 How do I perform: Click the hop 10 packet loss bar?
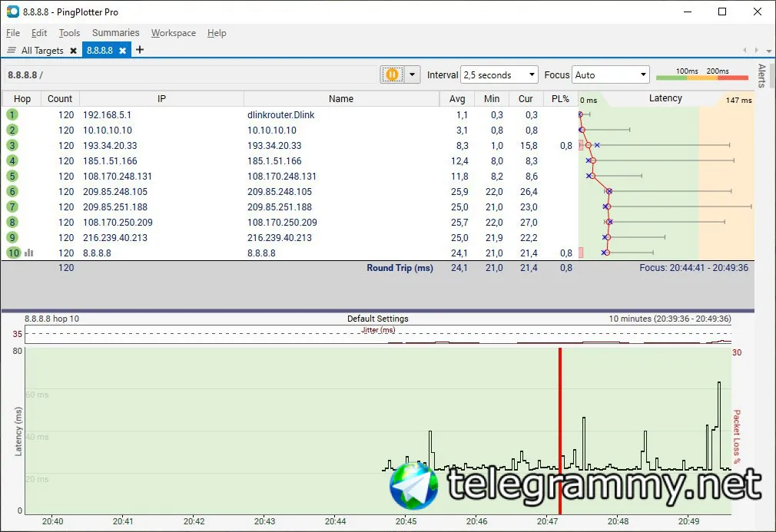[581, 253]
